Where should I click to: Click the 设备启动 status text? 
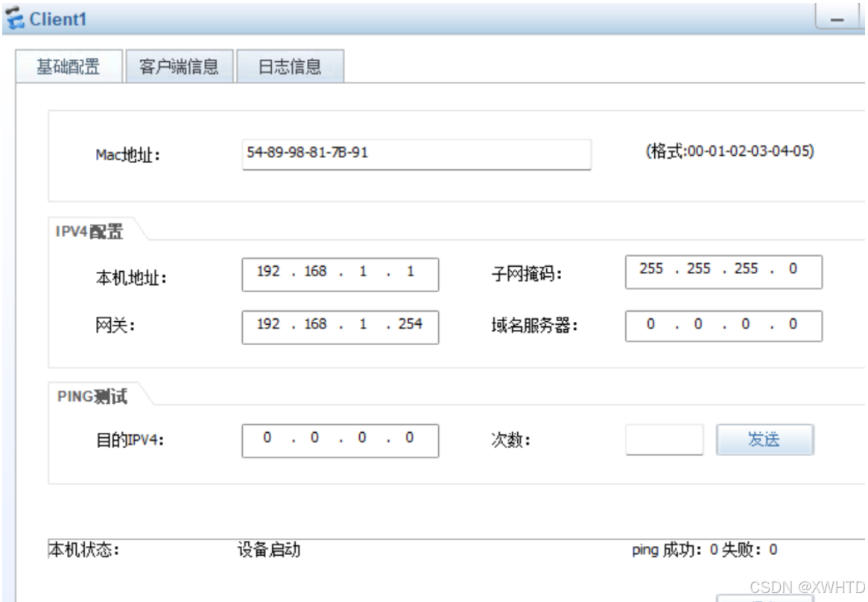269,549
